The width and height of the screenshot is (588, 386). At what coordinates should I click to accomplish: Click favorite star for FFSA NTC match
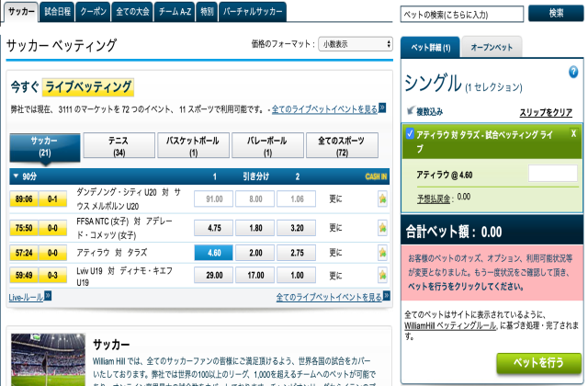[x=382, y=227]
